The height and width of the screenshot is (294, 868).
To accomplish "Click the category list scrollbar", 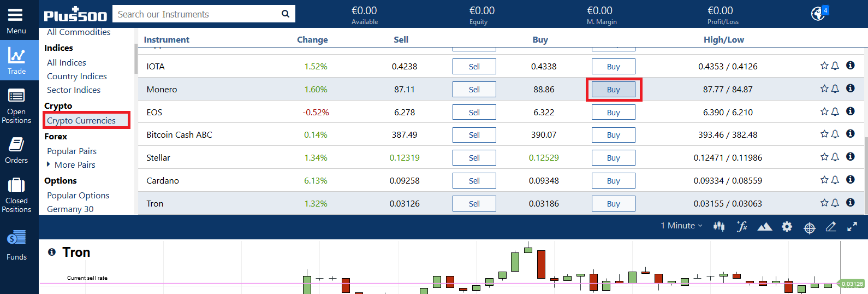I will click(136, 58).
